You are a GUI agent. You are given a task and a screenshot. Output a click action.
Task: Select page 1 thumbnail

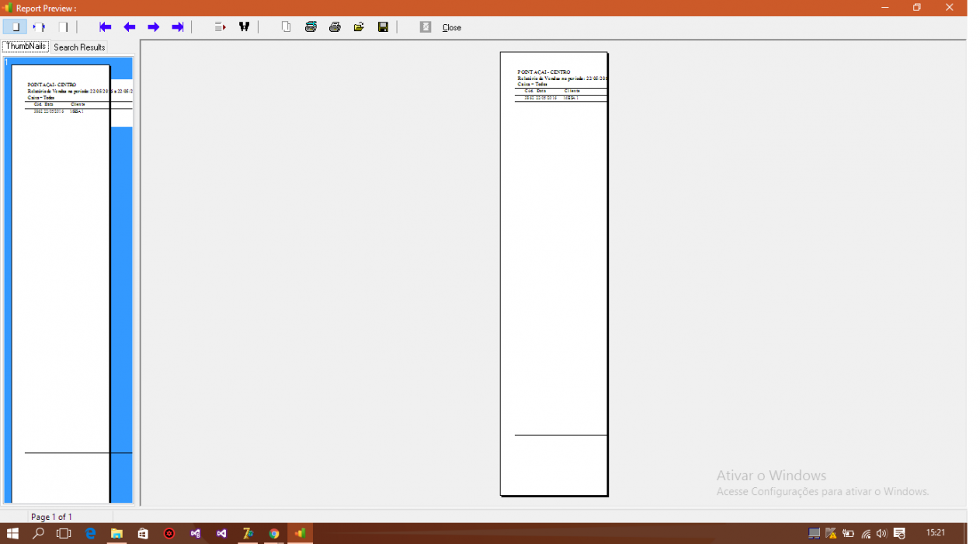[x=68, y=280]
